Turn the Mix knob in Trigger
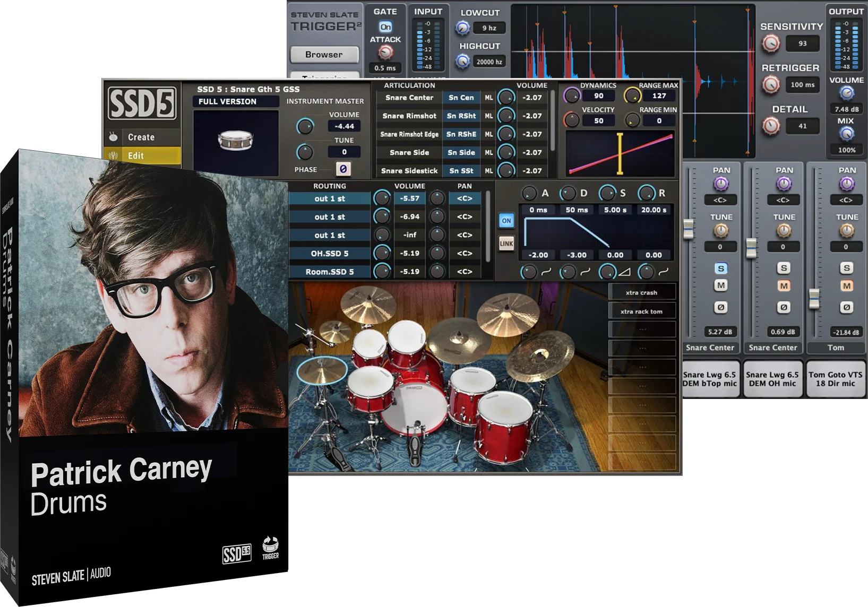This screenshot has width=868, height=607. [x=846, y=134]
